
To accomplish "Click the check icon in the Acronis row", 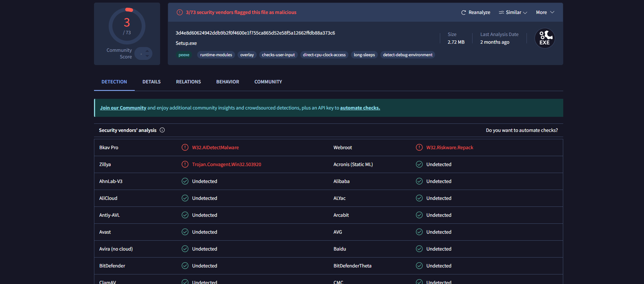I will (419, 164).
